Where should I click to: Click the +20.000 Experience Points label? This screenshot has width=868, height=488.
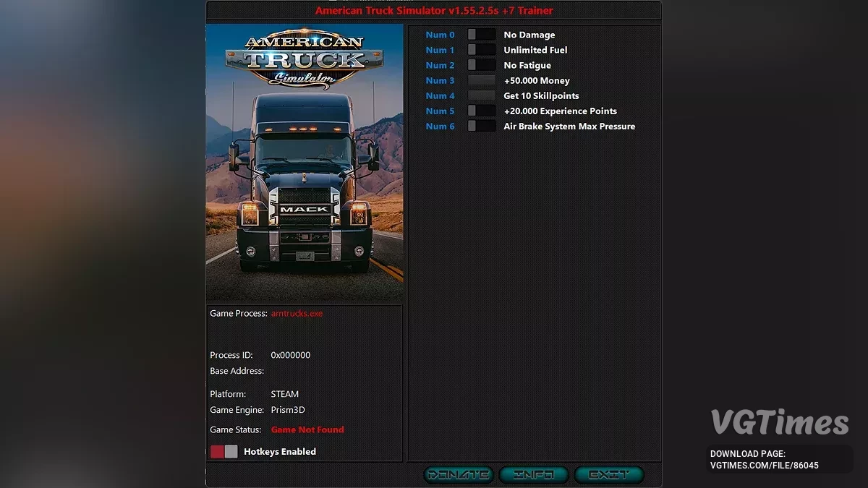[561, 111]
